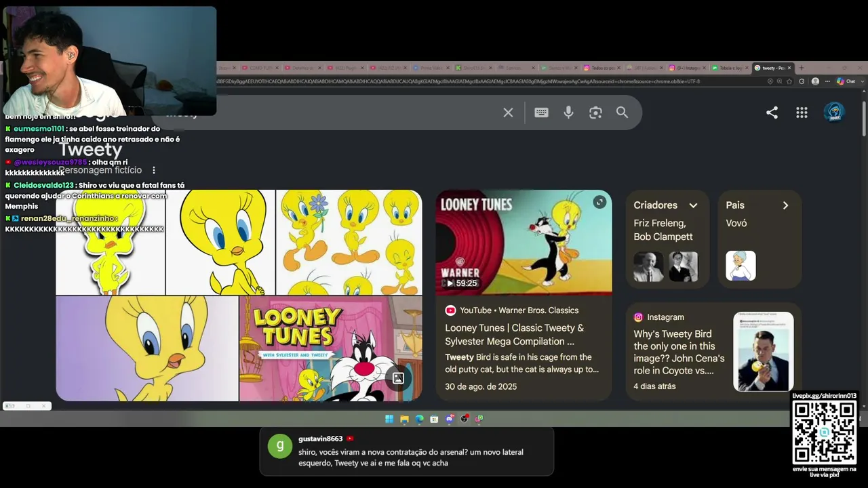
Task: Open the Google account profile avatar
Action: [833, 113]
